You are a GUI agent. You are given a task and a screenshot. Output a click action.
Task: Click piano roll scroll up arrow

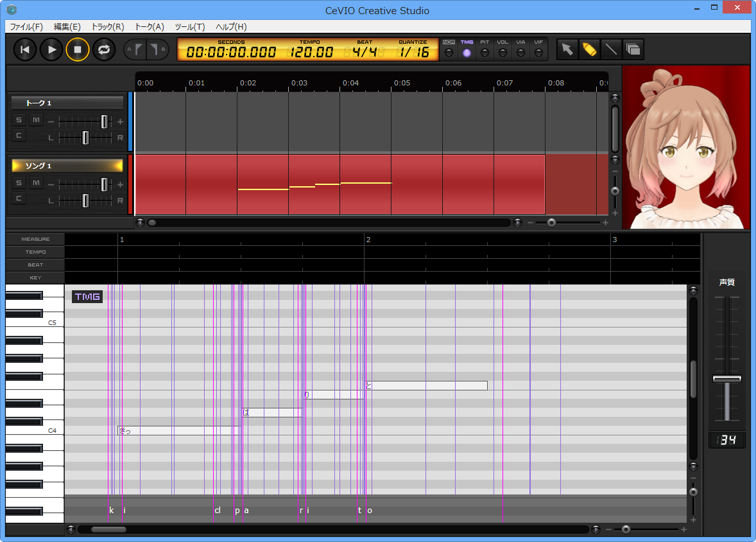[693, 290]
